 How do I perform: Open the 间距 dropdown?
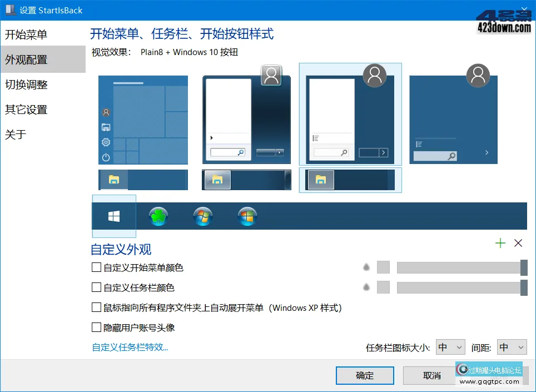(x=512, y=347)
